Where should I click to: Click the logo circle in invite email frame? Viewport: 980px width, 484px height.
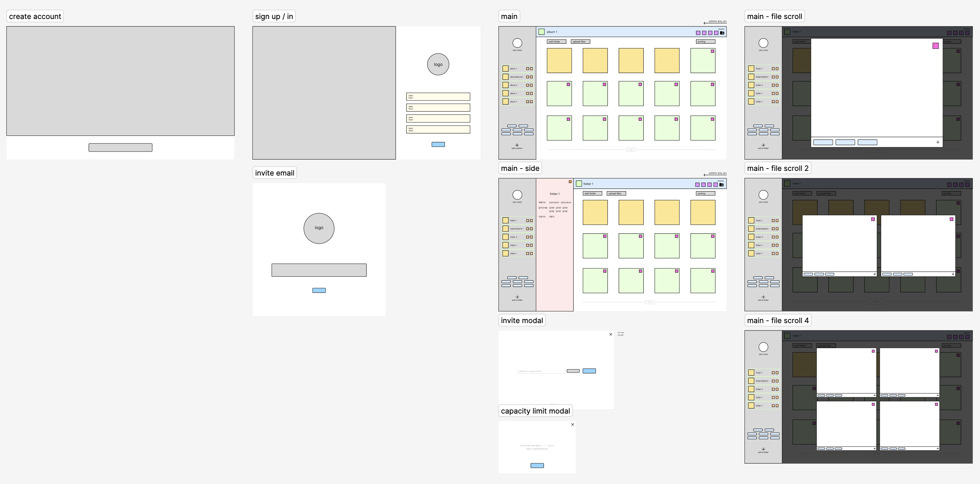click(319, 228)
